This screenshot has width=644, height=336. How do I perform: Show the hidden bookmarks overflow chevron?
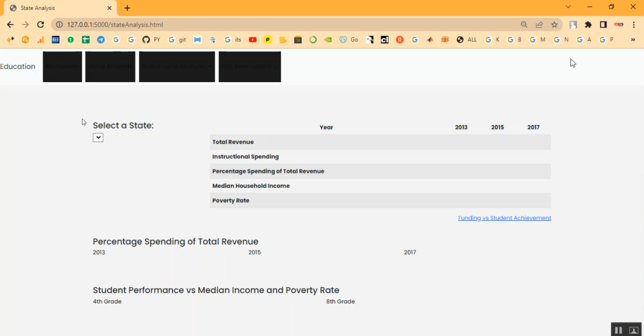[x=632, y=40]
